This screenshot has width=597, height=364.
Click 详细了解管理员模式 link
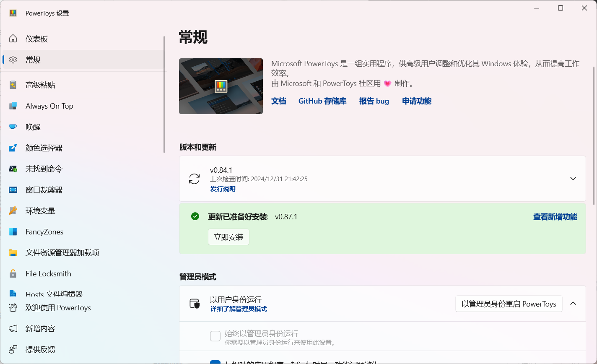point(239,309)
